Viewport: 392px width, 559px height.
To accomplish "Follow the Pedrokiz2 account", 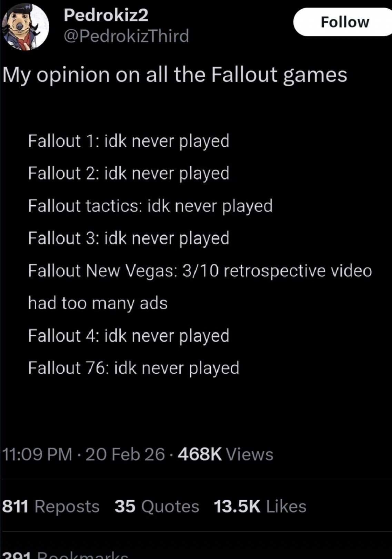I will (344, 22).
